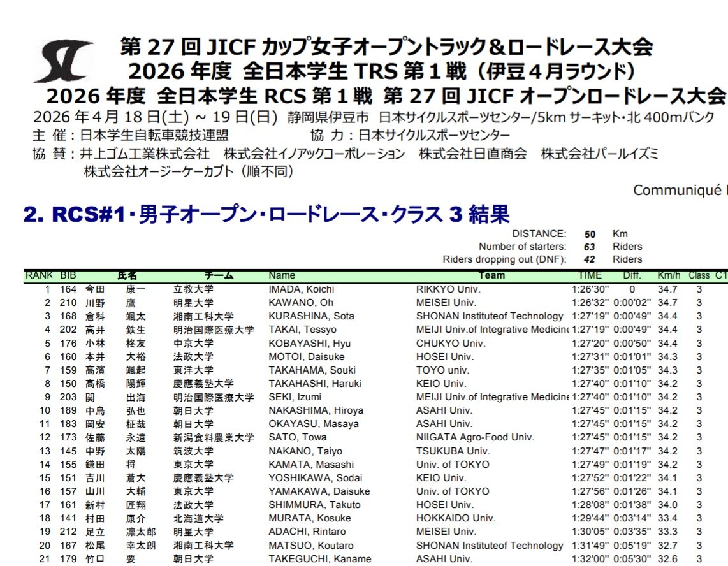
Task: Click the BIB number 141
Action: pos(68,518)
